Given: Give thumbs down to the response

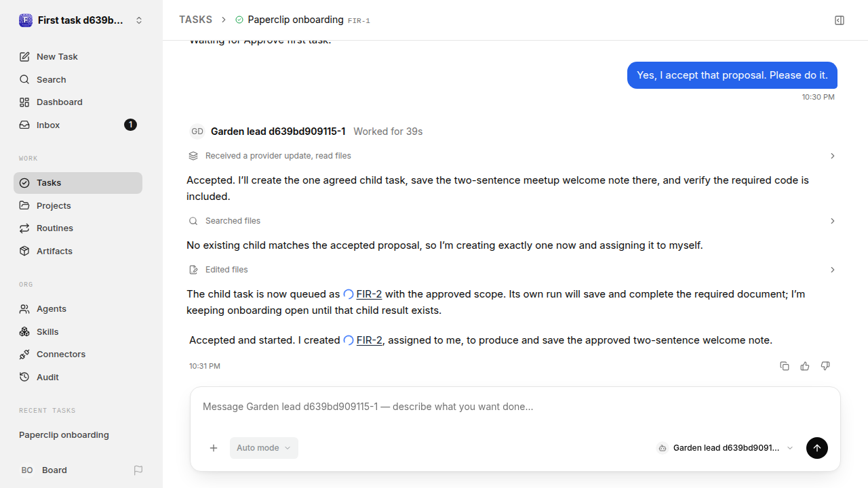Looking at the screenshot, I should [825, 366].
